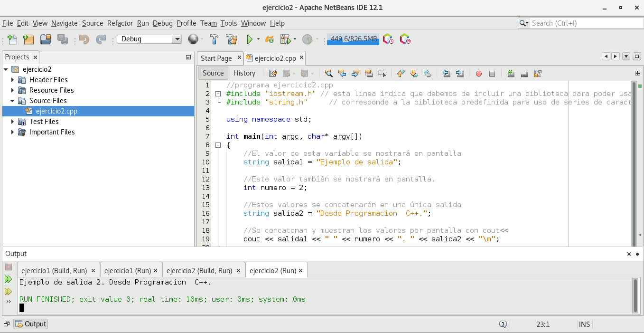Collapse the Source Files tree node
Screen dimensions: 644x333
(x=13, y=101)
